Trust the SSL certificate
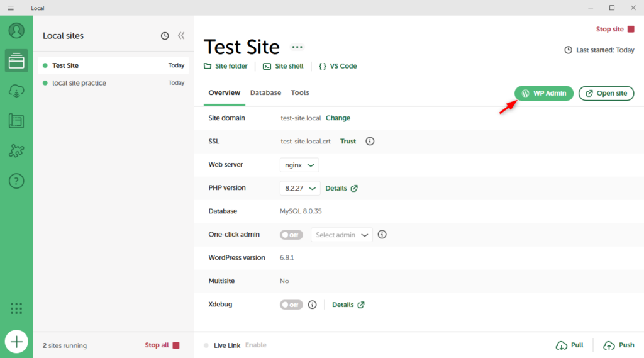 [x=348, y=142]
